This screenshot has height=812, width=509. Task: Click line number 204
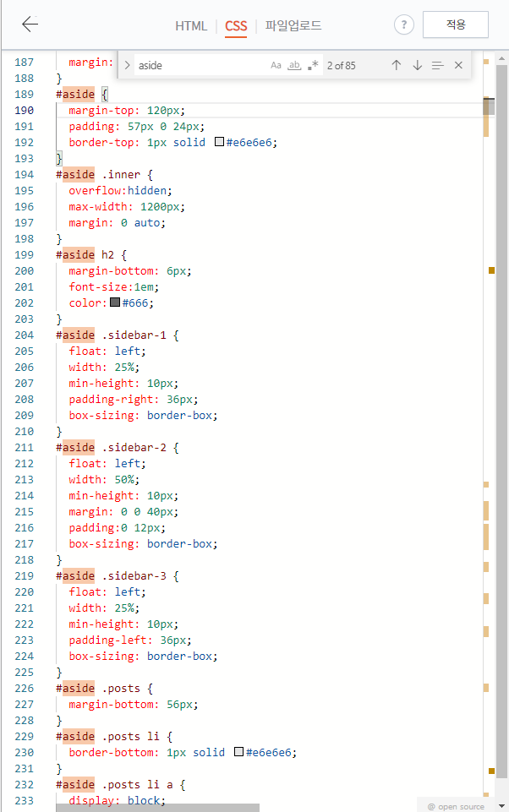click(25, 335)
